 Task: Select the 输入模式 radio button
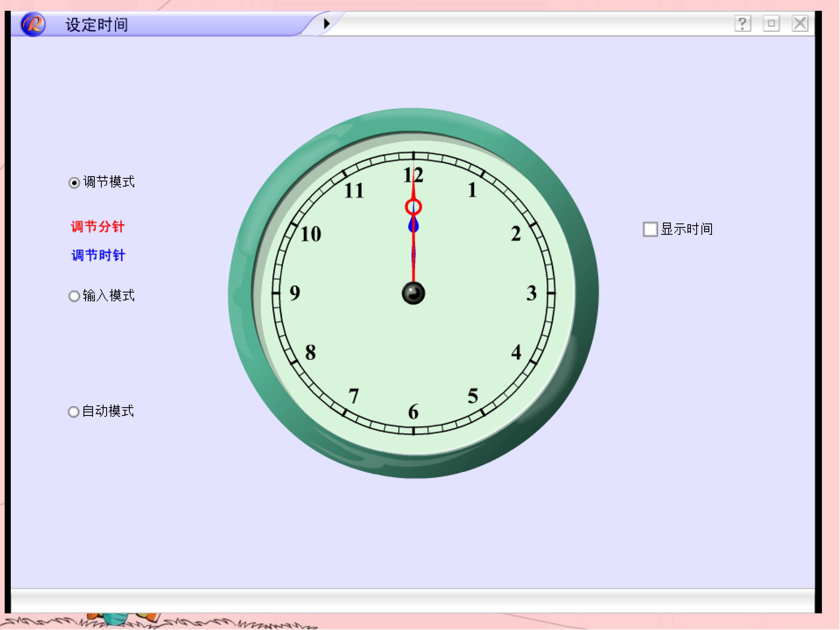[74, 296]
